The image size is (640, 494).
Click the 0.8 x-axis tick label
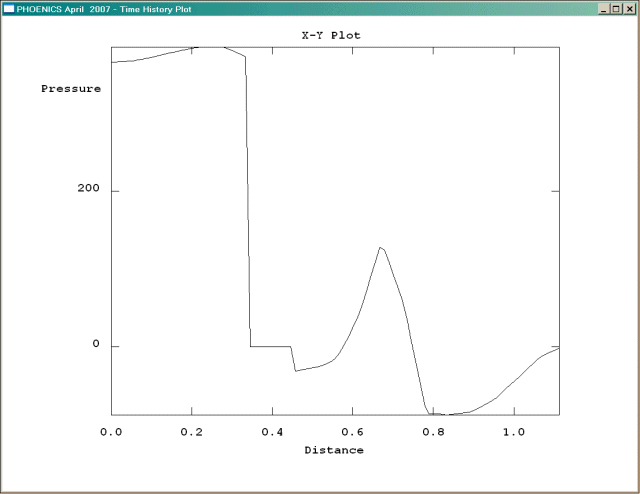(x=432, y=432)
